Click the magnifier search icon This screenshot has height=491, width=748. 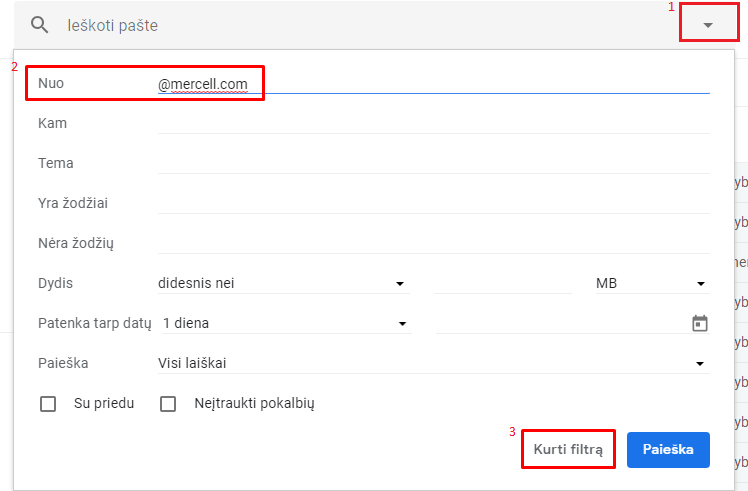tap(40, 25)
